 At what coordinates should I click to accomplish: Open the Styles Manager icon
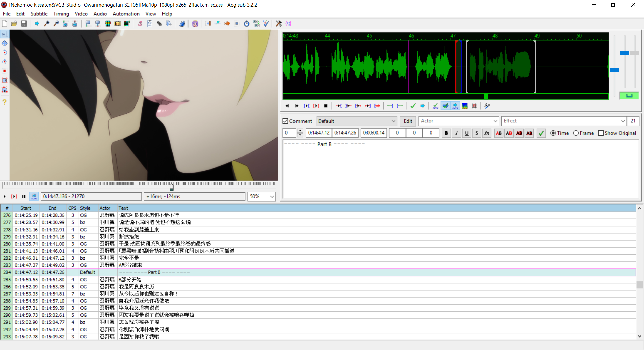[140, 23]
